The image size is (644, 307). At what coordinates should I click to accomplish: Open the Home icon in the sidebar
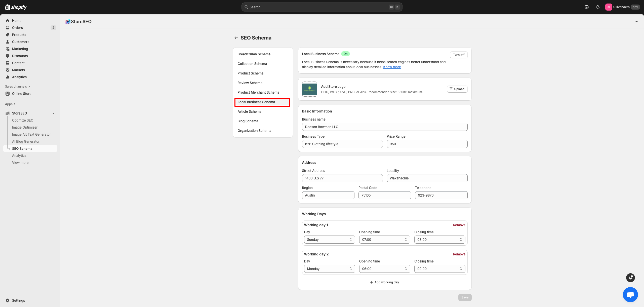pos(8,21)
